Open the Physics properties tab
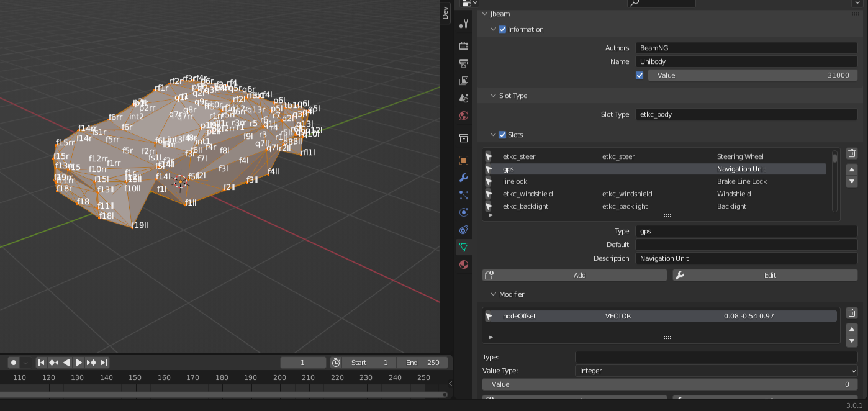Image resolution: width=868 pixels, height=411 pixels. point(463,212)
